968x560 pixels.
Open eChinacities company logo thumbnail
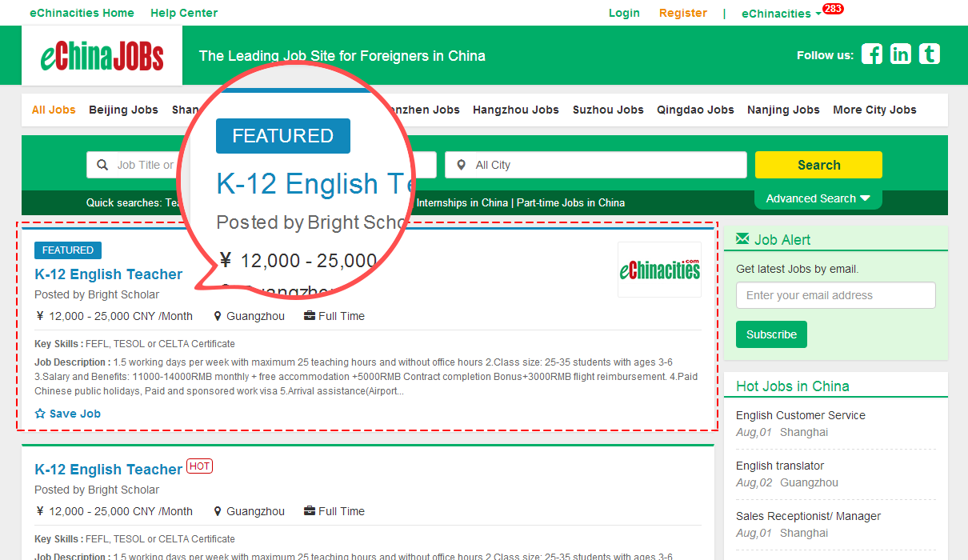point(659,270)
